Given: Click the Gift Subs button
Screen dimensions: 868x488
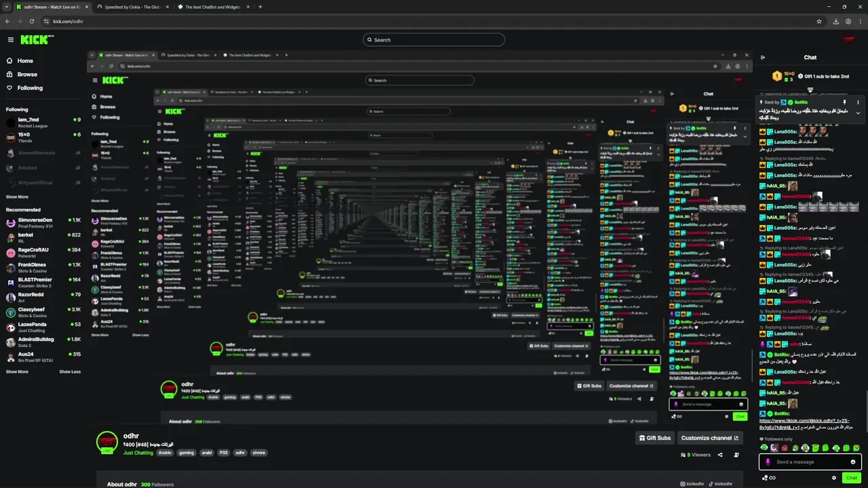Looking at the screenshot, I should 655,438.
